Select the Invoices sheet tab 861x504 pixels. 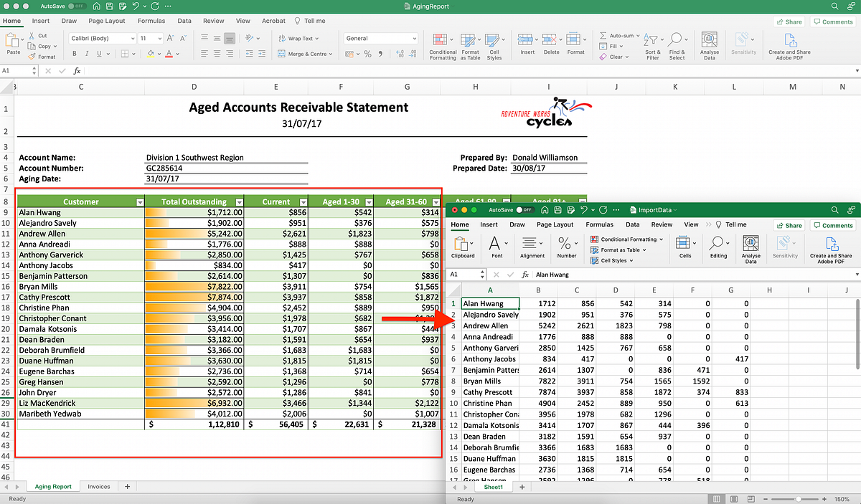pyautogui.click(x=98, y=485)
